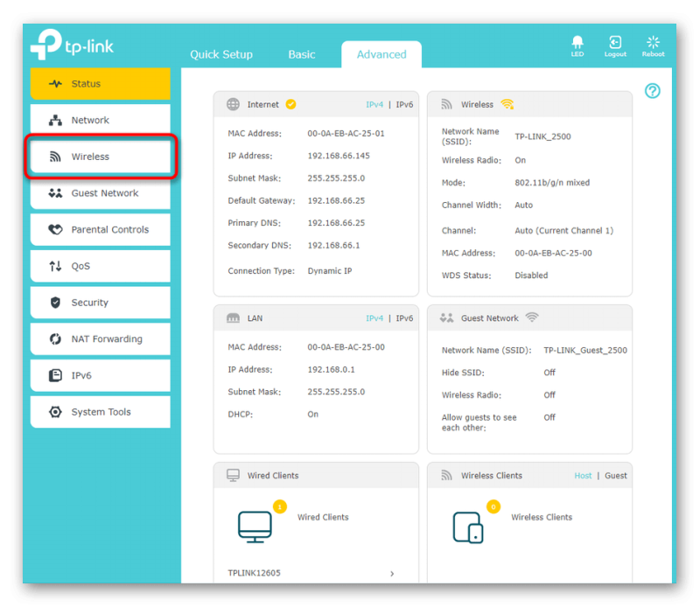
Task: Click SSID value TP-LINK_2500
Action: (542, 136)
